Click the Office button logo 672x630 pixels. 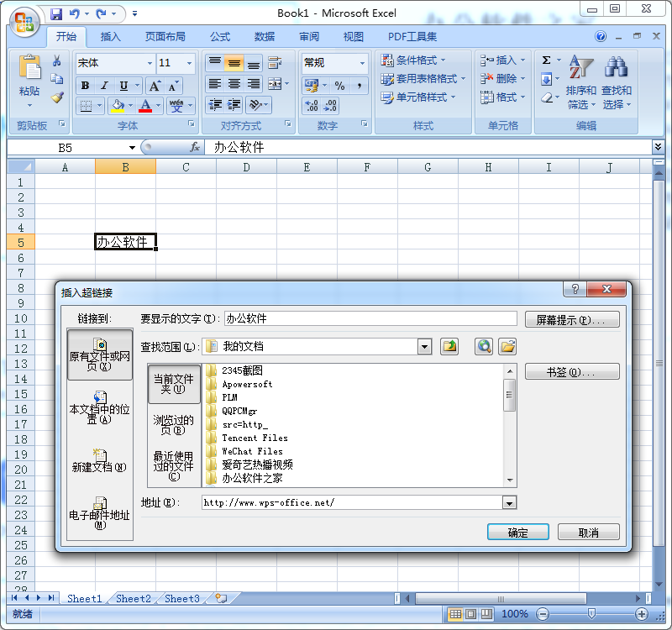pyautogui.click(x=24, y=22)
